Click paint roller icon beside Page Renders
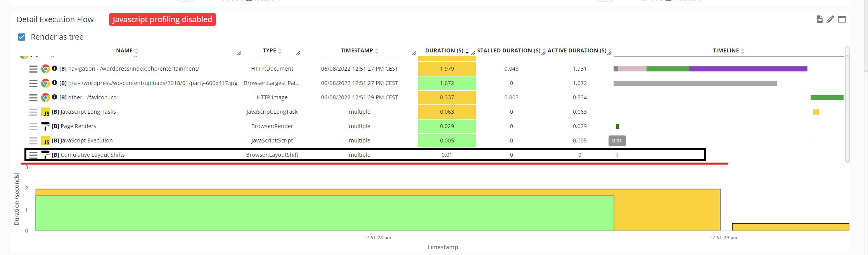The height and width of the screenshot is (255, 868). click(45, 126)
